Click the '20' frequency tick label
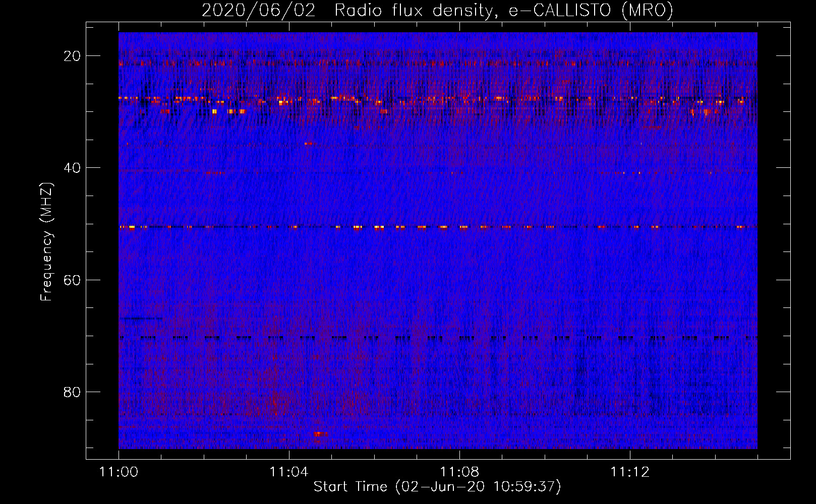The height and width of the screenshot is (504, 816). tap(72, 56)
